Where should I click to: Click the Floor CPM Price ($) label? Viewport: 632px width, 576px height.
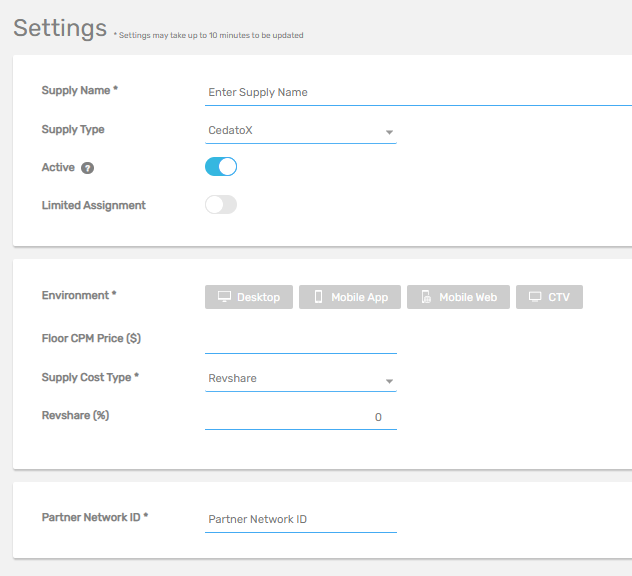91,338
